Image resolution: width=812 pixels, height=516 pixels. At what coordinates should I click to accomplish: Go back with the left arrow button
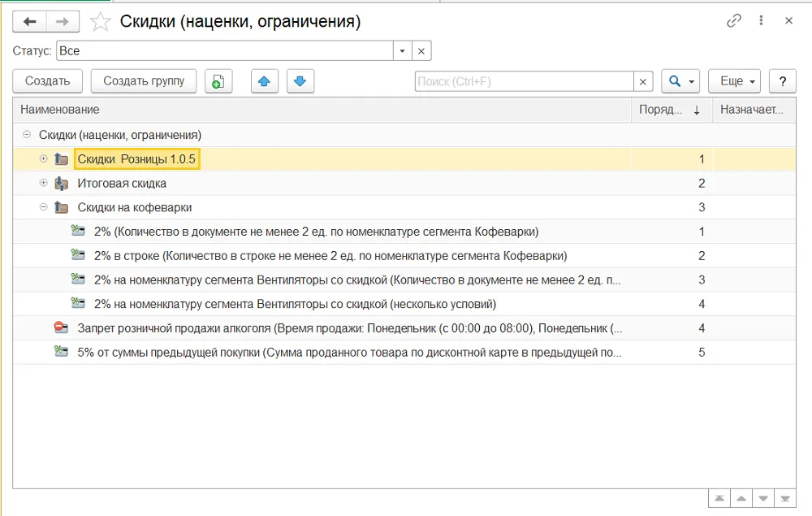tap(29, 22)
